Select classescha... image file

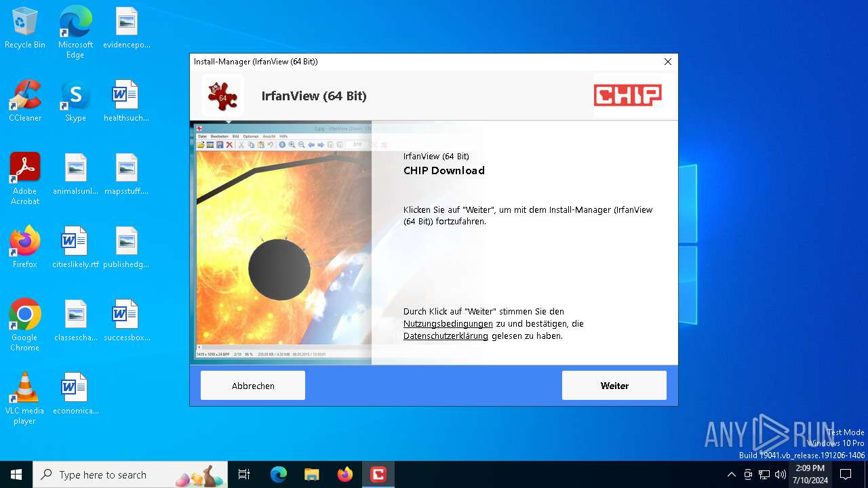coord(75,321)
